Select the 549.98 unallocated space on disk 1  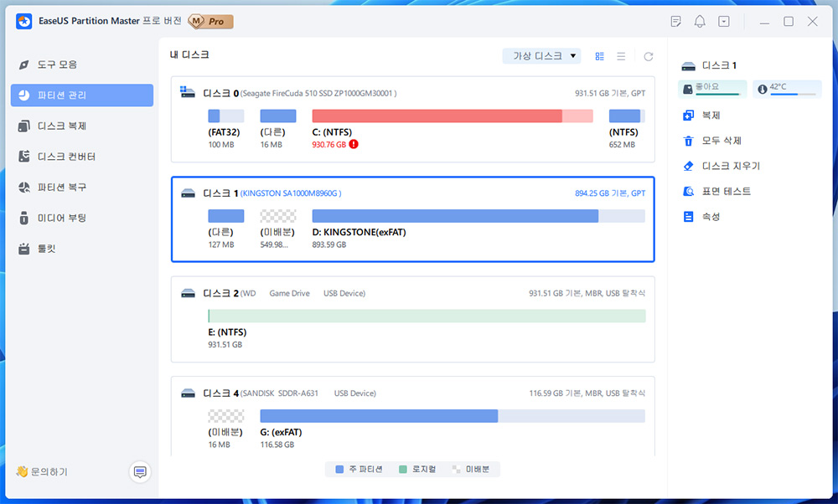(x=278, y=216)
